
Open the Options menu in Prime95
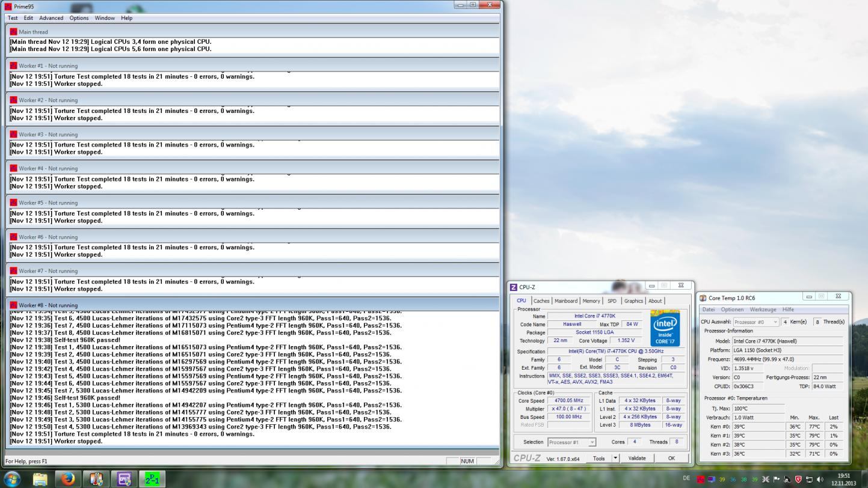(x=79, y=18)
